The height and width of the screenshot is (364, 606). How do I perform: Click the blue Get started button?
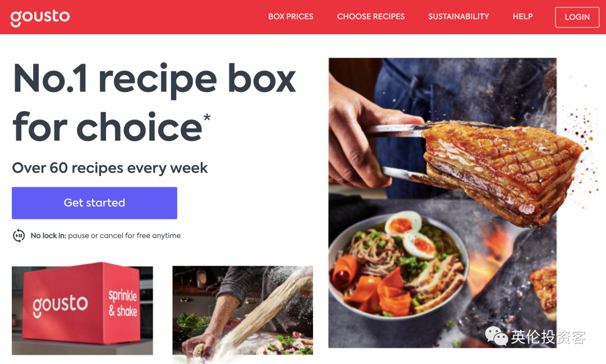click(94, 203)
